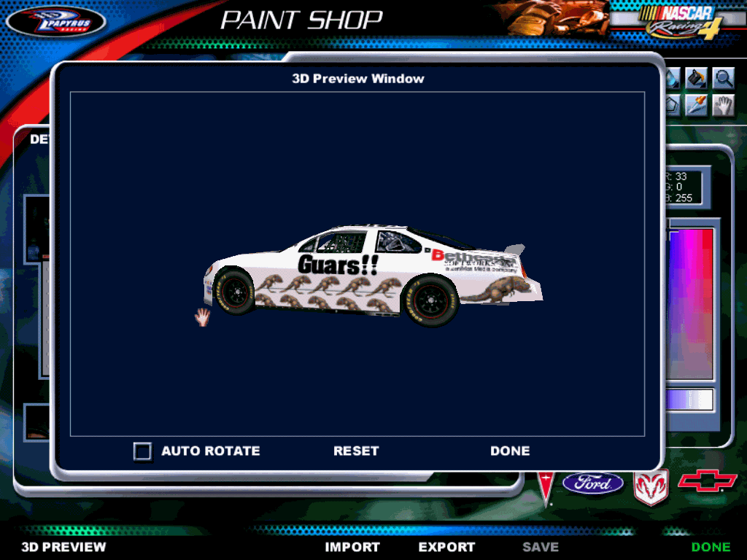The image size is (747, 560).
Task: Select the water drop blur tool
Action: point(672,78)
